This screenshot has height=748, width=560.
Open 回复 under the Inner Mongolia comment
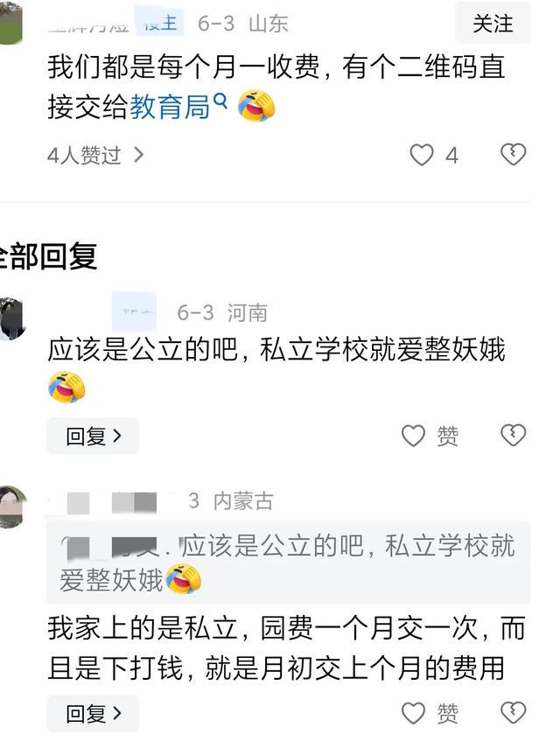(x=93, y=713)
